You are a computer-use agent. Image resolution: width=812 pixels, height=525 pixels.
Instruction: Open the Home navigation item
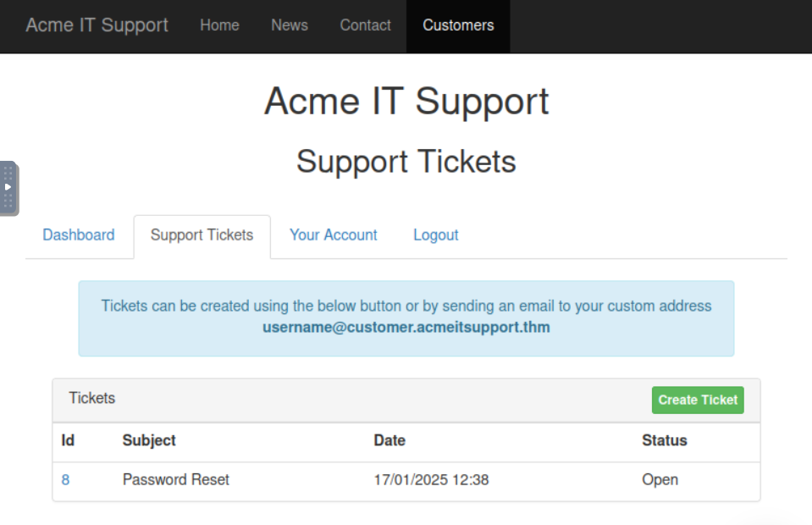(219, 25)
